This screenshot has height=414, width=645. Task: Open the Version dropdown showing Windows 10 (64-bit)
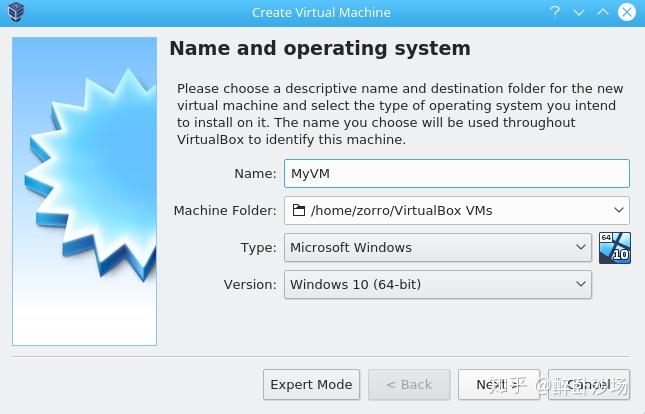coord(438,284)
